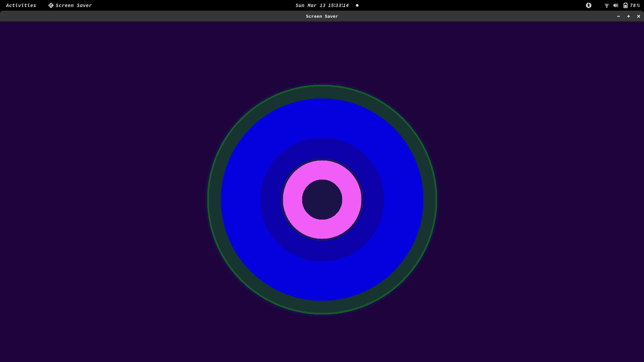Open the clock and calendar menu
The width and height of the screenshot is (644, 362).
click(x=322, y=5)
